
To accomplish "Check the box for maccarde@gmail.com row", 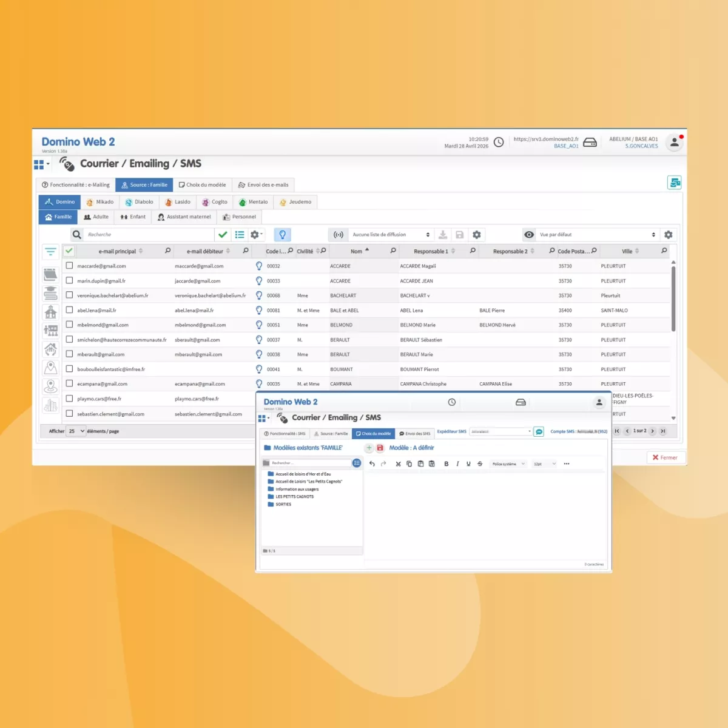I will 69,266.
